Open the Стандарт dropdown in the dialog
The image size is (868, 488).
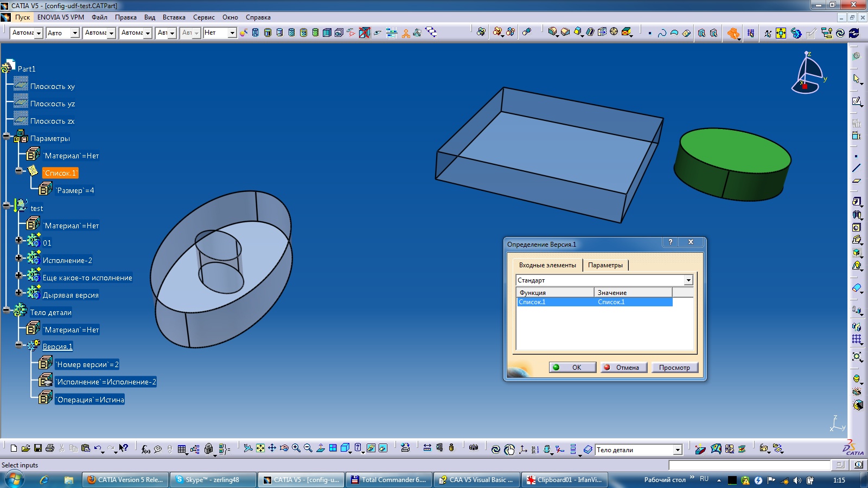click(688, 280)
